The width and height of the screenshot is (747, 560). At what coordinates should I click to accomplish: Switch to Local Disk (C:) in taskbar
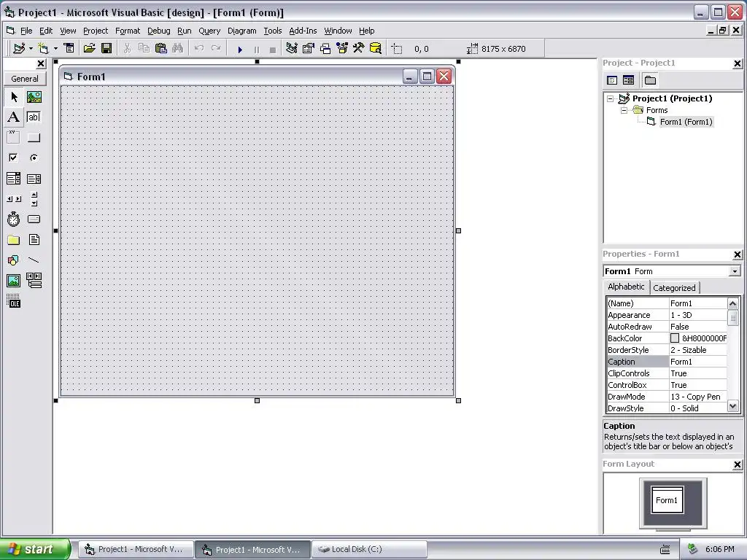[x=370, y=549]
